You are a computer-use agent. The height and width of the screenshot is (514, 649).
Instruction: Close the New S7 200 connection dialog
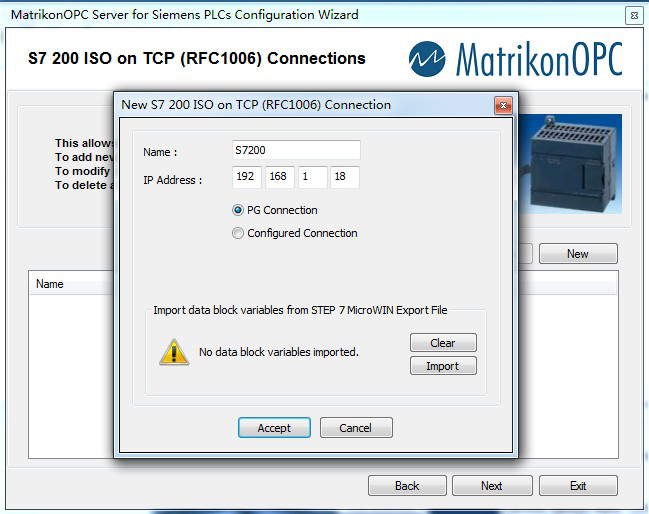(503, 106)
